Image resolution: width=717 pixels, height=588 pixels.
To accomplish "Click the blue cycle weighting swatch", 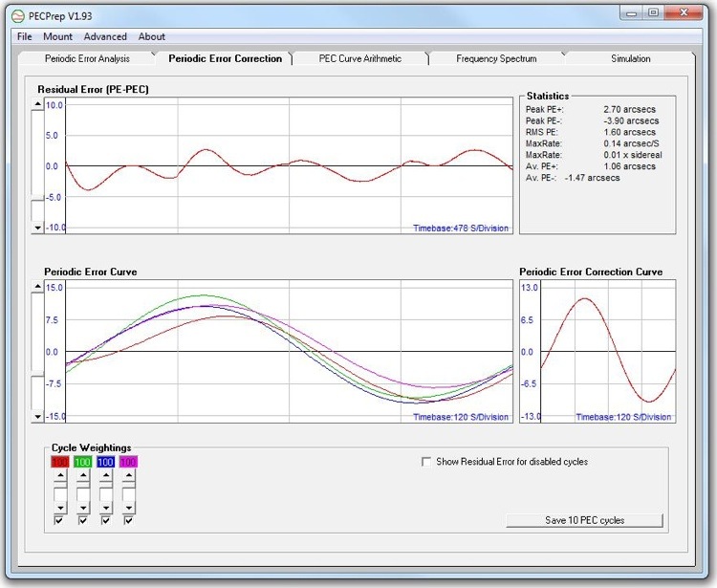I will pyautogui.click(x=105, y=462).
